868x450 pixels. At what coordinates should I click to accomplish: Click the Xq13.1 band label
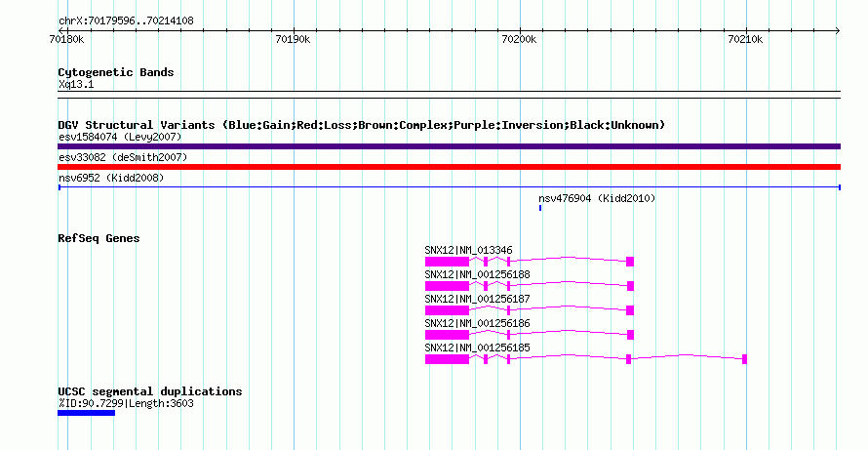[x=76, y=85]
